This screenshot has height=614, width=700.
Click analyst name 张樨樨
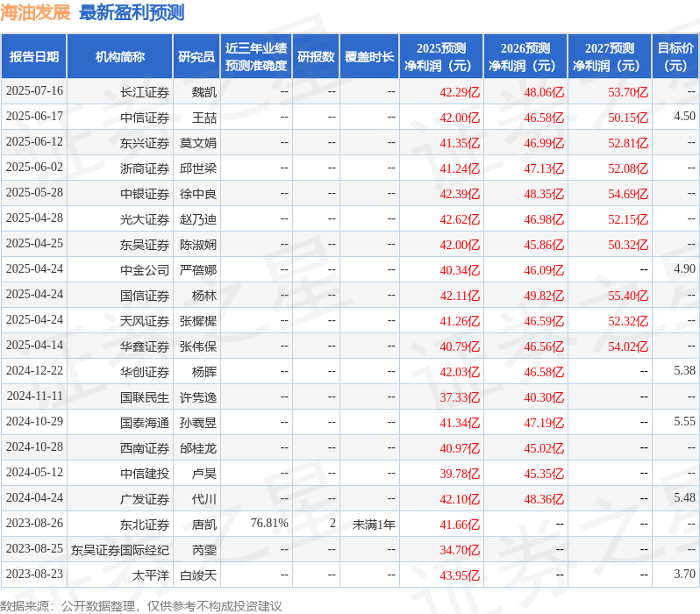(x=197, y=322)
